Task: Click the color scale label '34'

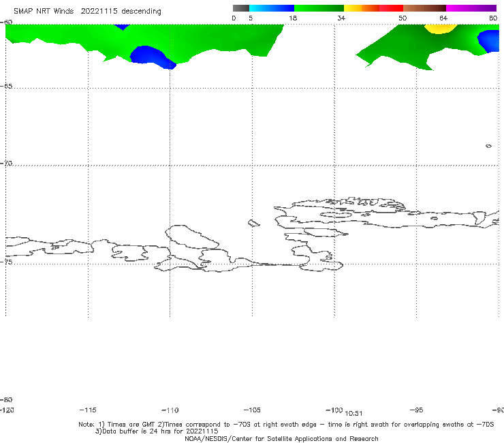Action: pyautogui.click(x=341, y=18)
